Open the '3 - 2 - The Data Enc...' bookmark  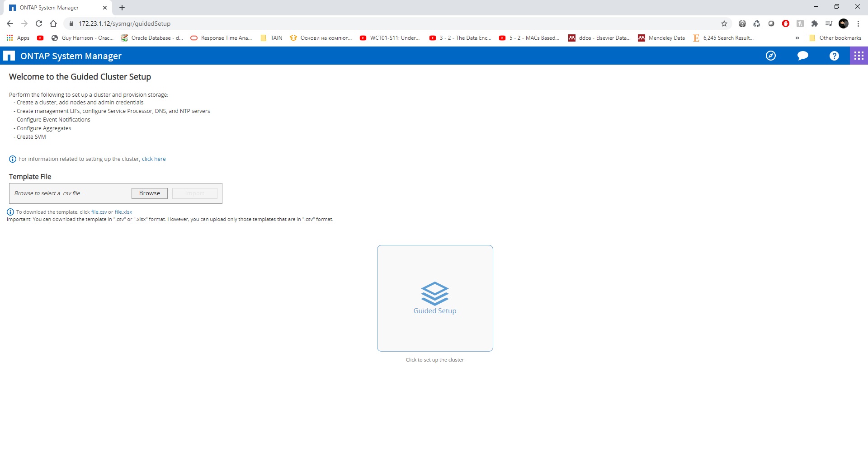(x=460, y=38)
